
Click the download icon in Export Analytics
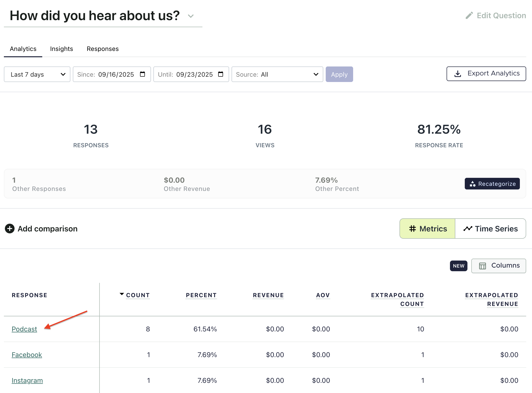[x=457, y=74]
